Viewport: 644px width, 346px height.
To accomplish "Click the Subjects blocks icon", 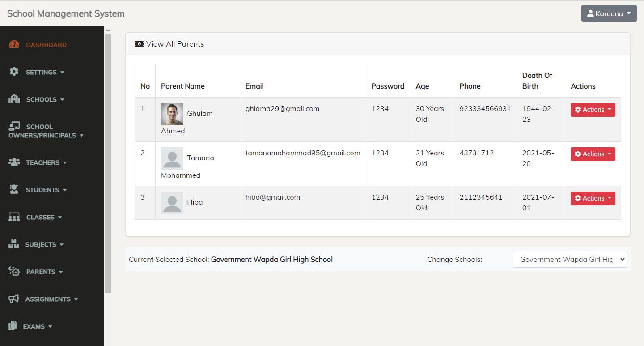I will pyautogui.click(x=14, y=244).
